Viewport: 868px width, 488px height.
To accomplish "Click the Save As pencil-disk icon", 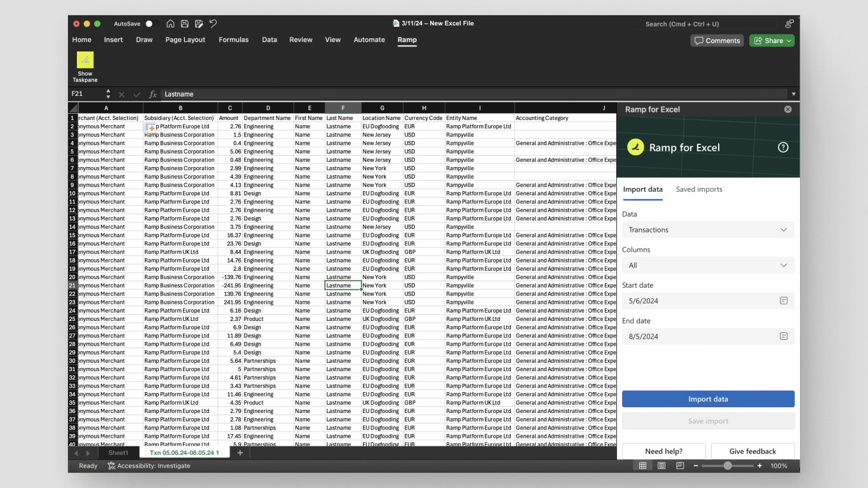I will coord(199,24).
